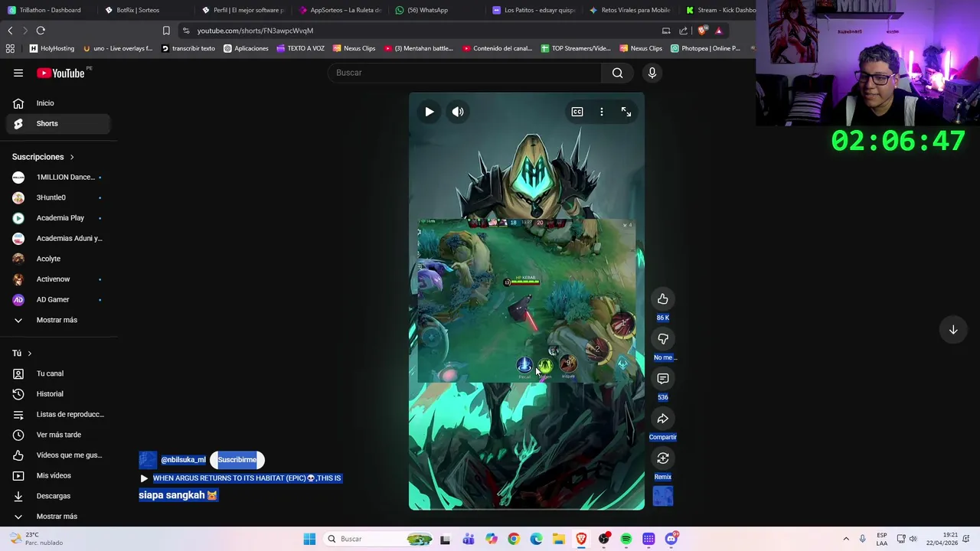980x551 pixels.
Task: Open Academias Aduni subscription
Action: tap(59, 238)
